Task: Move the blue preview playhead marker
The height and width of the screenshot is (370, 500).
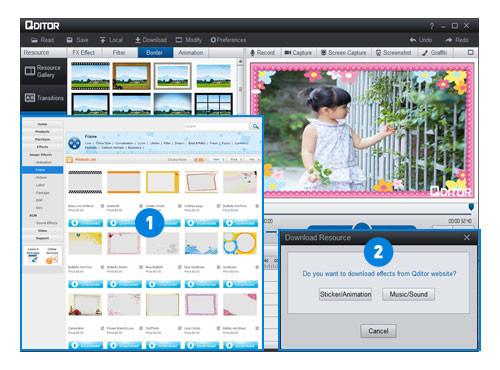Action: click(471, 207)
